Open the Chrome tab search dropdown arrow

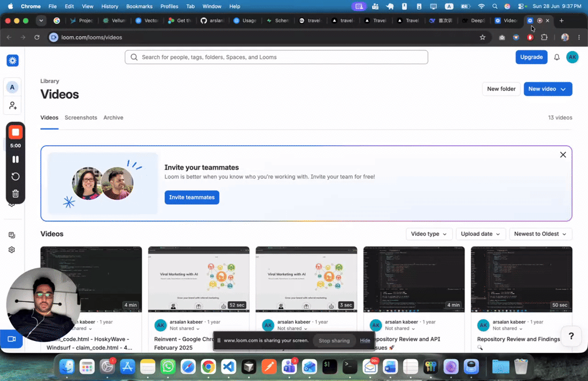click(x=41, y=21)
